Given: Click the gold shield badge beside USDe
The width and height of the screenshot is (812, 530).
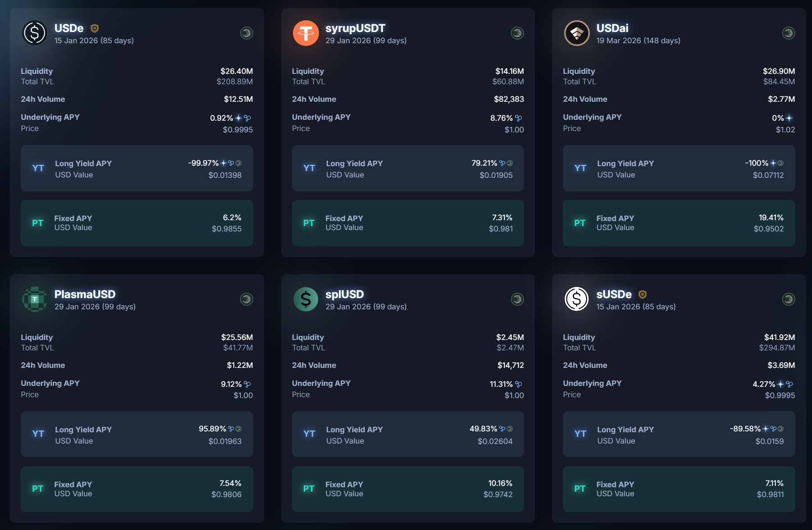Looking at the screenshot, I should point(95,27).
